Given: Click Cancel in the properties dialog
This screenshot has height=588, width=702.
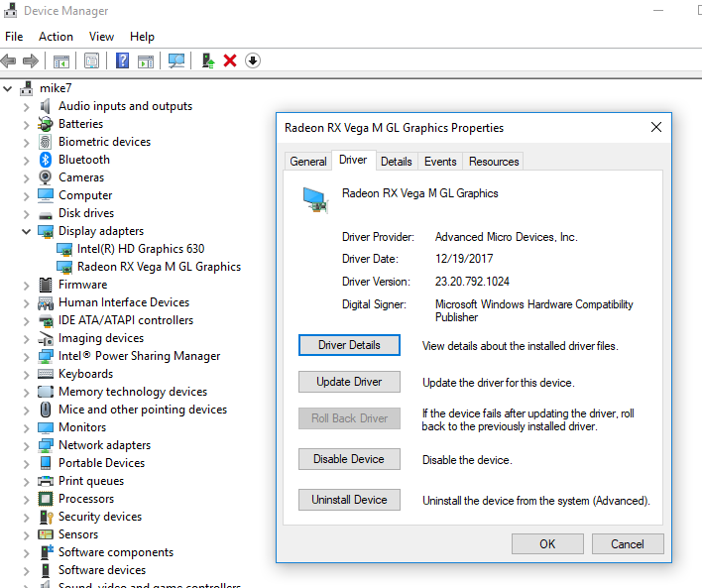Looking at the screenshot, I should coord(627,544).
